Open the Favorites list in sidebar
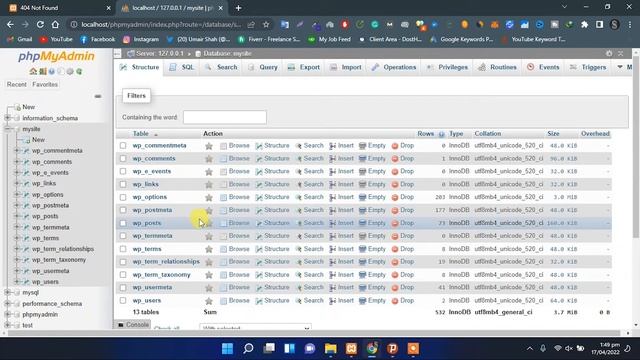 tap(45, 84)
